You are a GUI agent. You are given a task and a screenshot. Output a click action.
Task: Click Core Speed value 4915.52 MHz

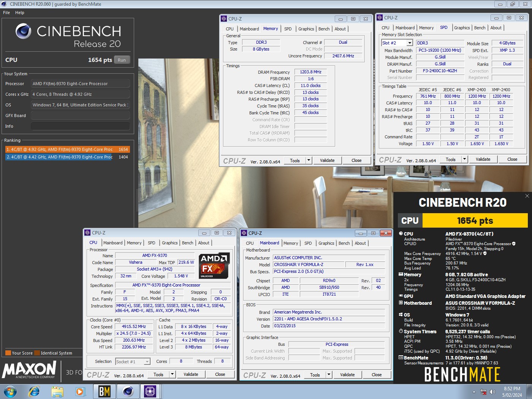tap(134, 326)
